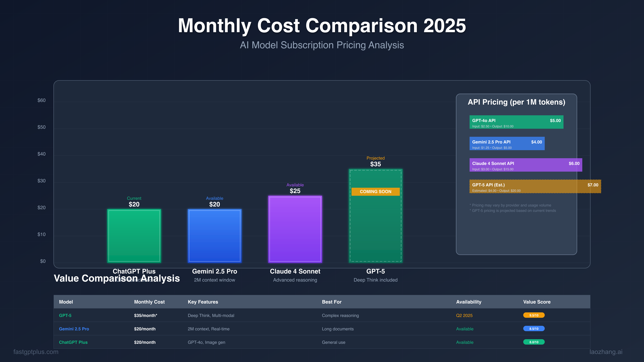Click the 2M context window caption
Image resolution: width=644 pixels, height=362 pixels.
(x=215, y=280)
